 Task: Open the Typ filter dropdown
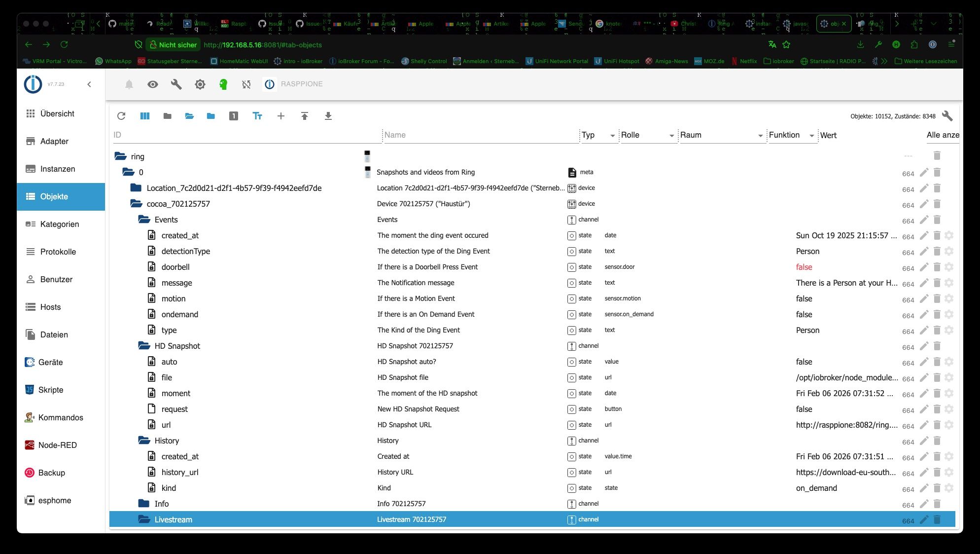[x=598, y=135]
